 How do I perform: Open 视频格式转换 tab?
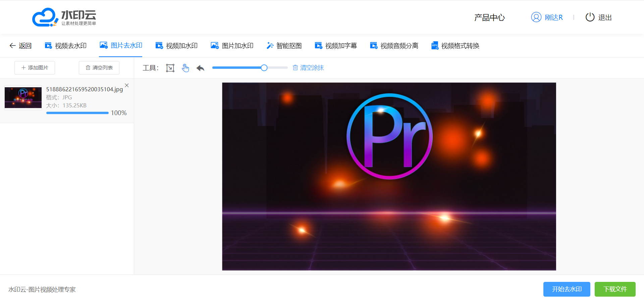(x=455, y=46)
